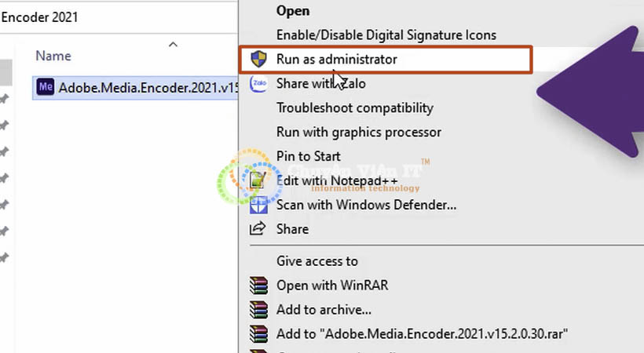
Task: Click the Run as administrator shield icon
Action: 258,60
